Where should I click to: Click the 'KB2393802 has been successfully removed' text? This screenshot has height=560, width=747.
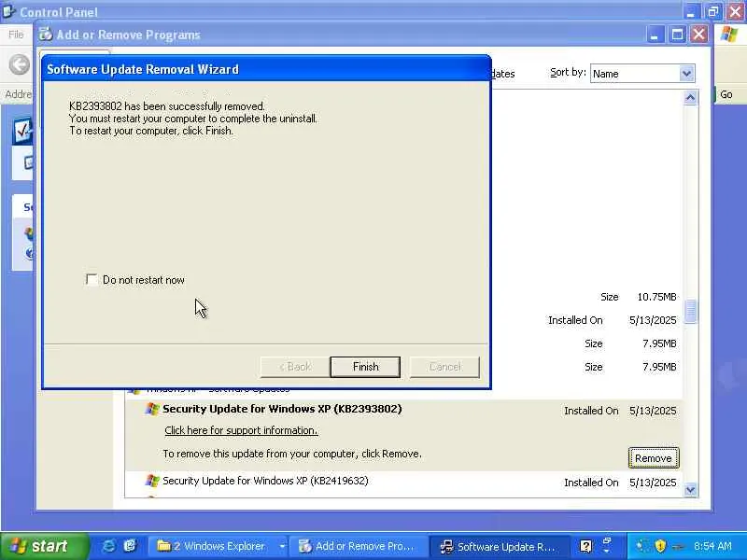(167, 106)
